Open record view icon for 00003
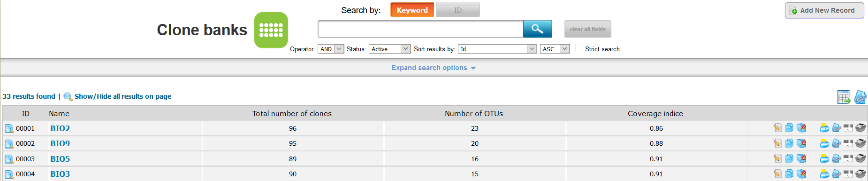 click(x=9, y=159)
